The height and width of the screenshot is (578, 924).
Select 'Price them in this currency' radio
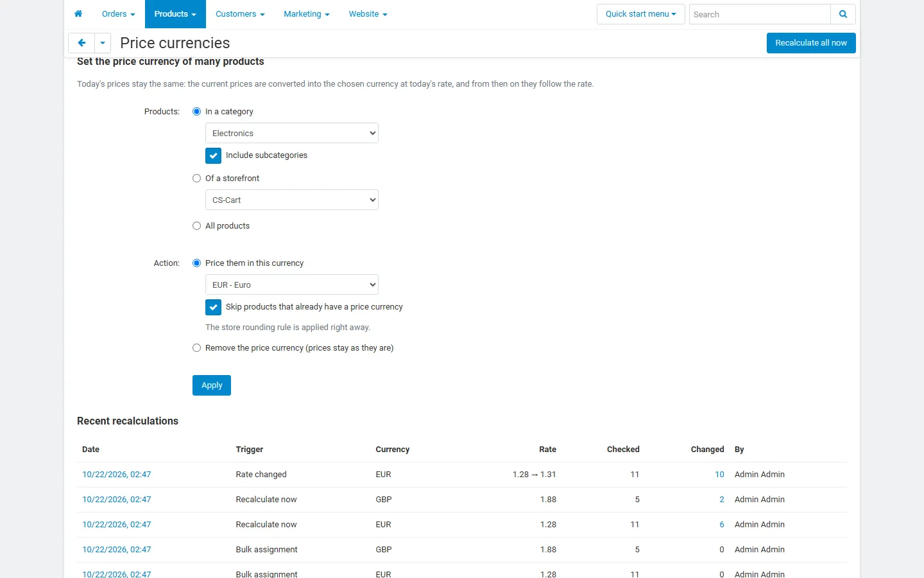(197, 263)
